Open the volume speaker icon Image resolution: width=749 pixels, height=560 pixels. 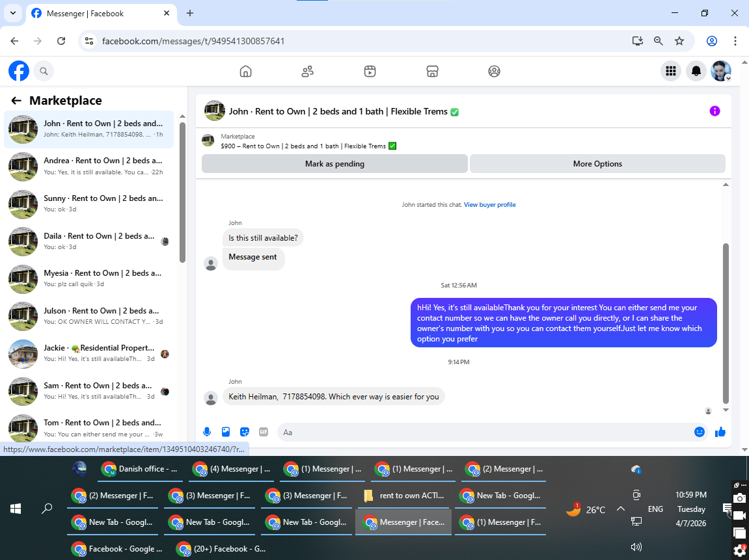coord(636,547)
